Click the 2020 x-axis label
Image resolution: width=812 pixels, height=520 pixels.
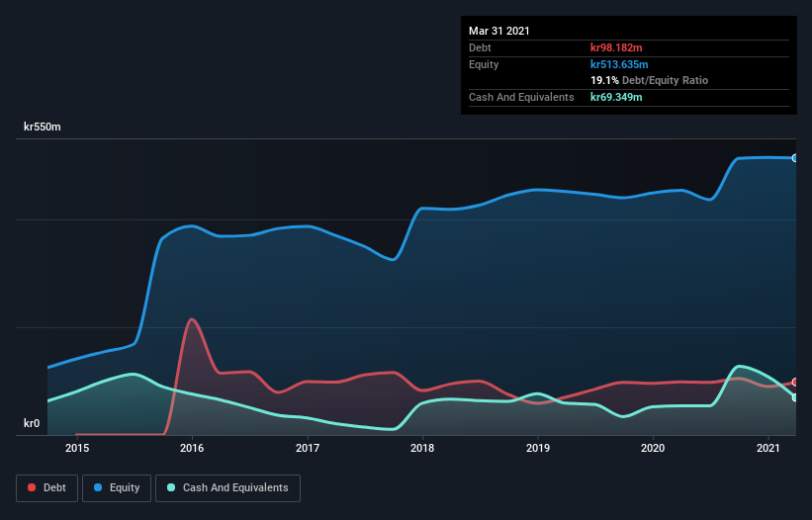pyautogui.click(x=653, y=448)
